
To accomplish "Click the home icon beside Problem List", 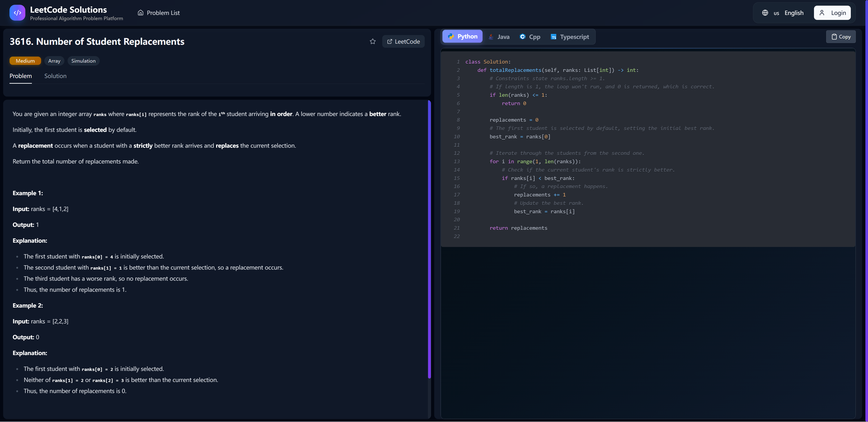I will 141,13.
